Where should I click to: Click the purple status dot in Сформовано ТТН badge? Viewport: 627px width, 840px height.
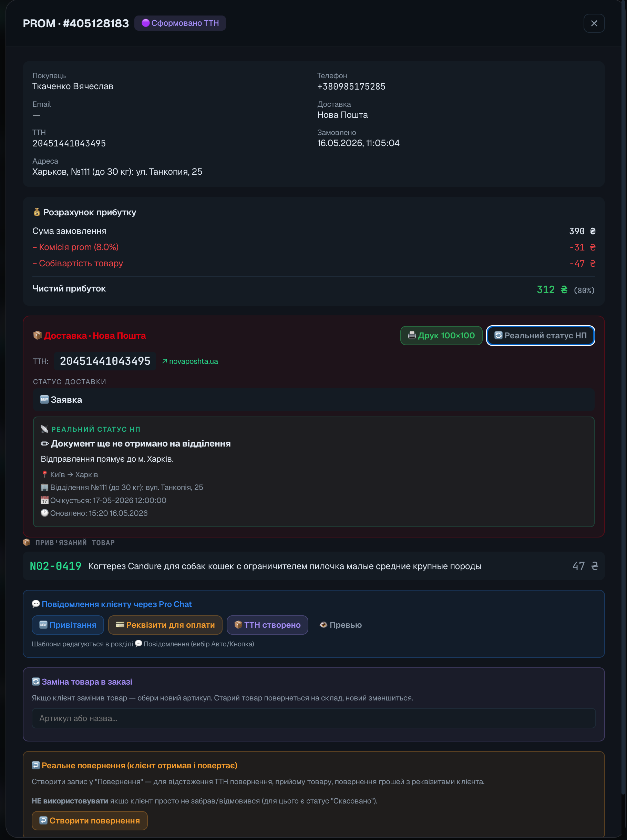(145, 23)
